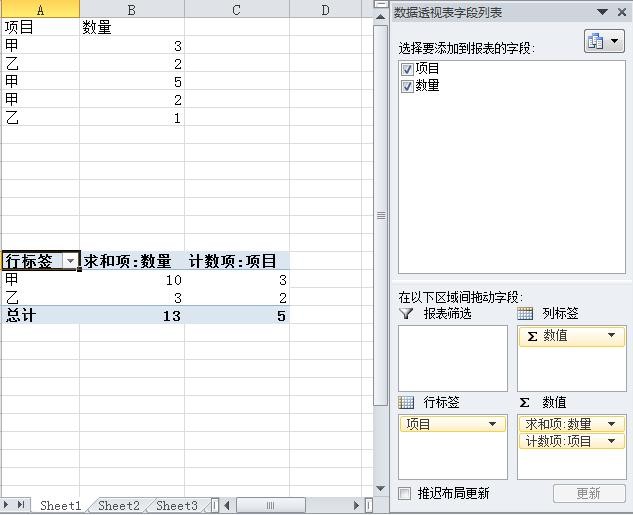Click the vertical scrollbar down arrow
Viewport: 633px width, 515px height.
380,488
